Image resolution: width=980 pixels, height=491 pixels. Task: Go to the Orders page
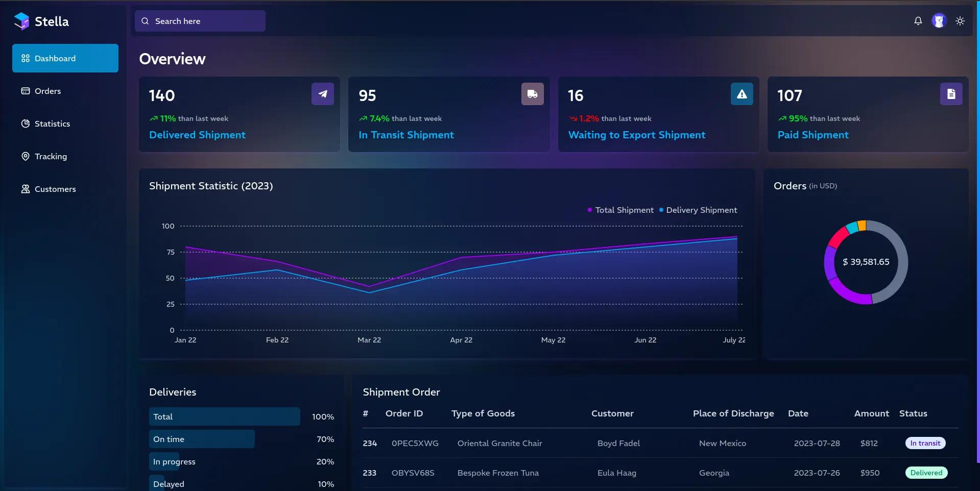47,91
